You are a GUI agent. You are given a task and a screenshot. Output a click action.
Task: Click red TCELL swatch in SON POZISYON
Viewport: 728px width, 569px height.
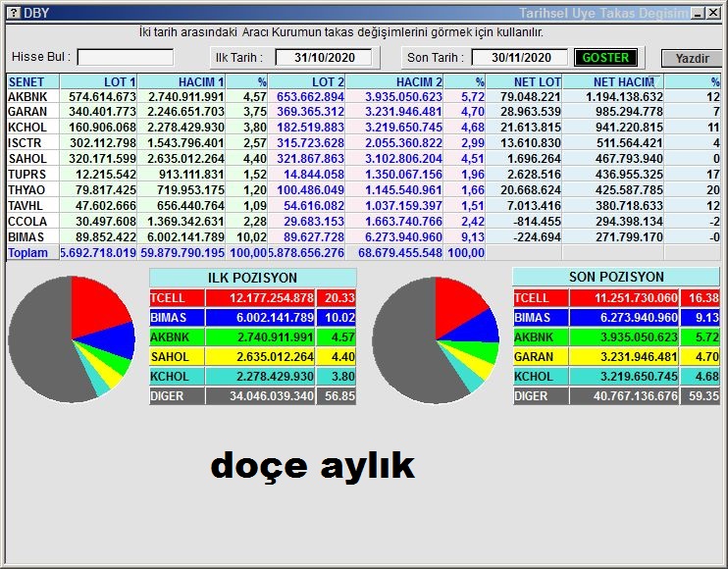541,298
